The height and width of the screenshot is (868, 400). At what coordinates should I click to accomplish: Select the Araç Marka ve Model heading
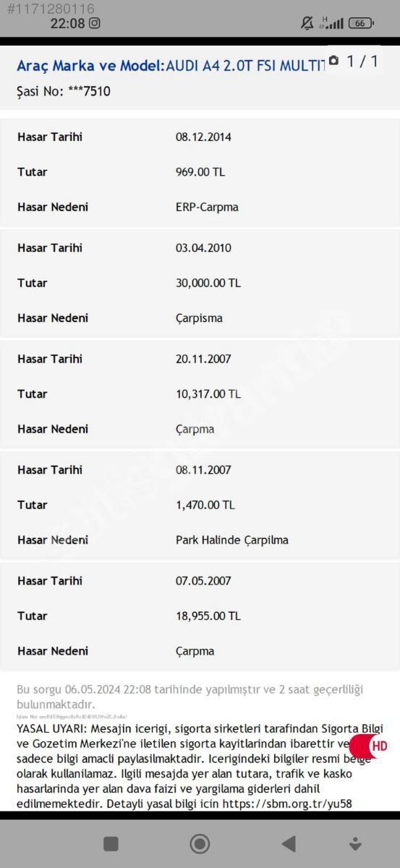(90, 66)
